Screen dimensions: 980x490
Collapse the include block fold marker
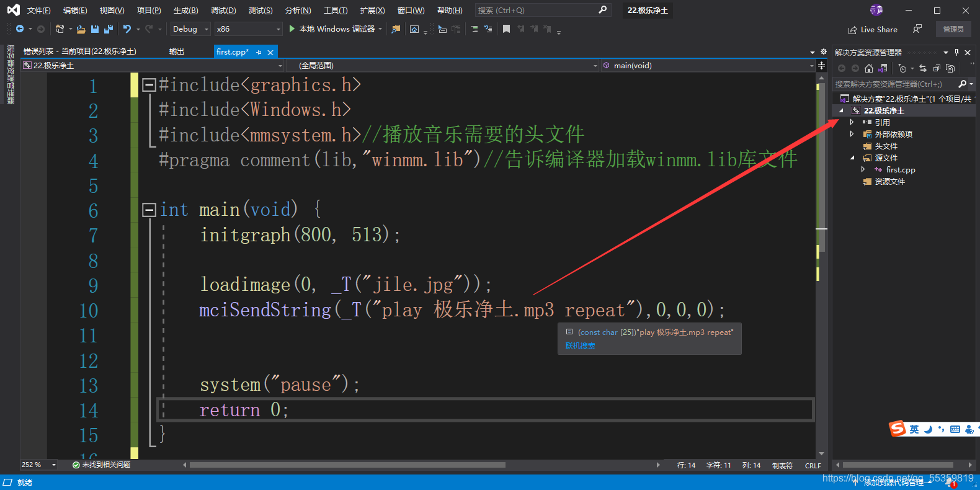point(149,85)
